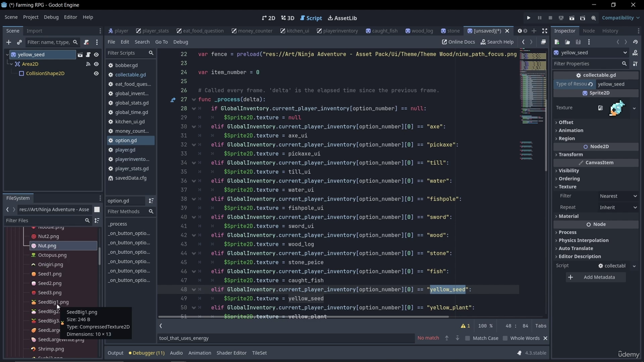This screenshot has width=644, height=362.
Task: Toggle alphabetical sorting of the methods list
Action: click(151, 201)
